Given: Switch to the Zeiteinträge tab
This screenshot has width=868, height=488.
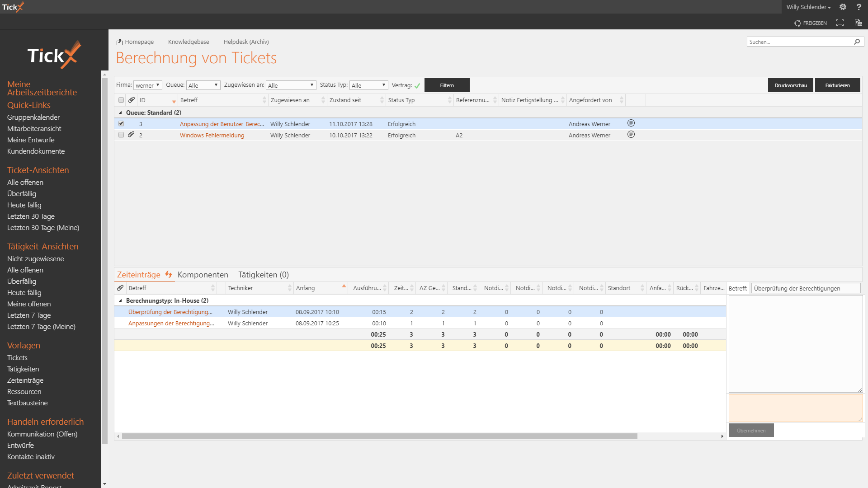Looking at the screenshot, I should pyautogui.click(x=139, y=275).
